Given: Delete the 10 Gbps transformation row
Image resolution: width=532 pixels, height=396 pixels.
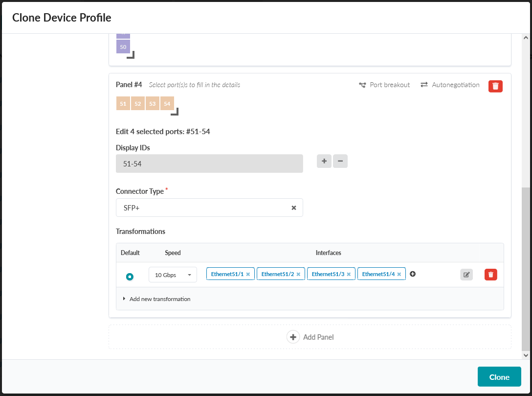Looking at the screenshot, I should 491,275.
